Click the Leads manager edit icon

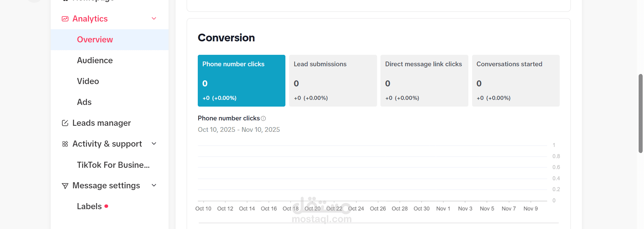click(x=65, y=123)
